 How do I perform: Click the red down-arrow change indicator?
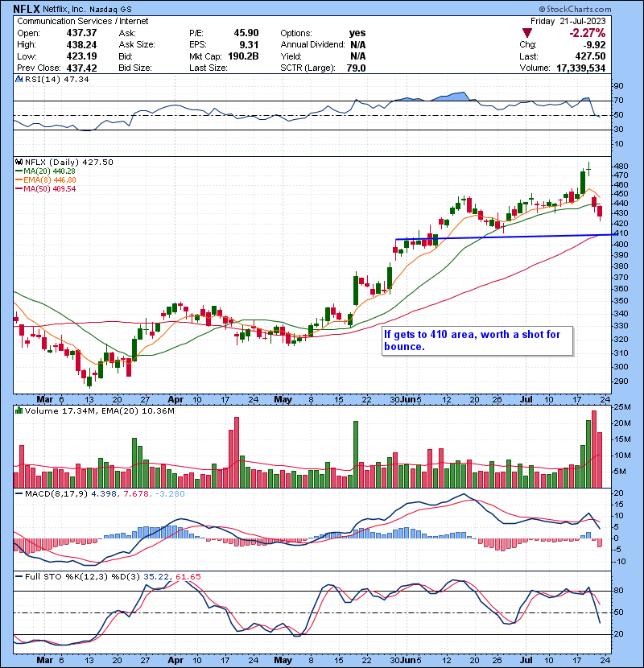(526, 33)
